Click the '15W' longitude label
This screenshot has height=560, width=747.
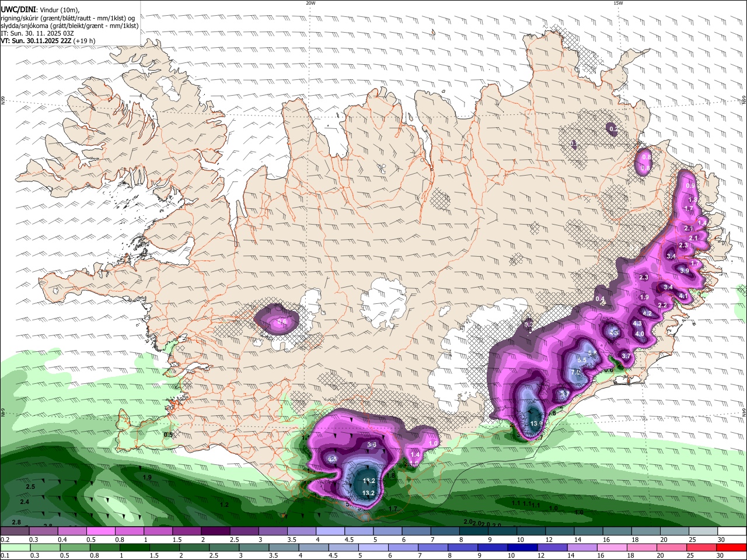[x=618, y=3]
